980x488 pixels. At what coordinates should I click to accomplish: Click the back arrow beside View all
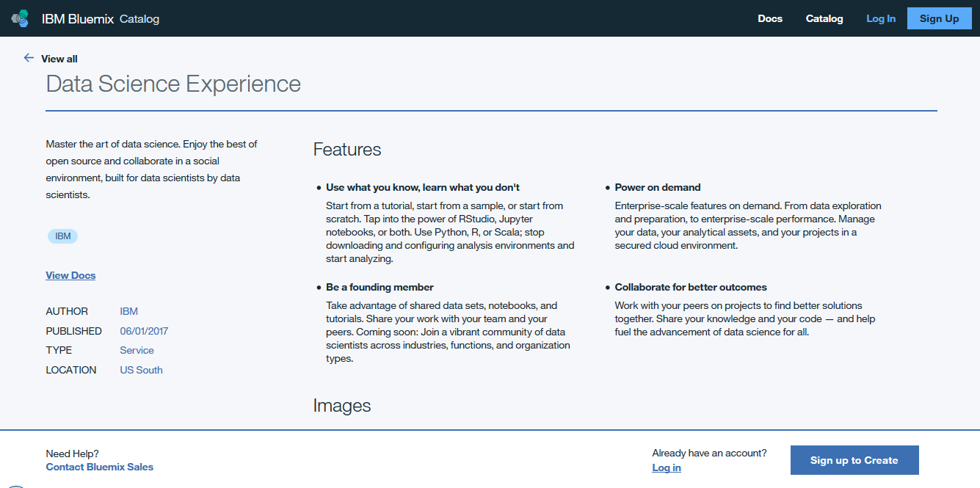coord(29,58)
